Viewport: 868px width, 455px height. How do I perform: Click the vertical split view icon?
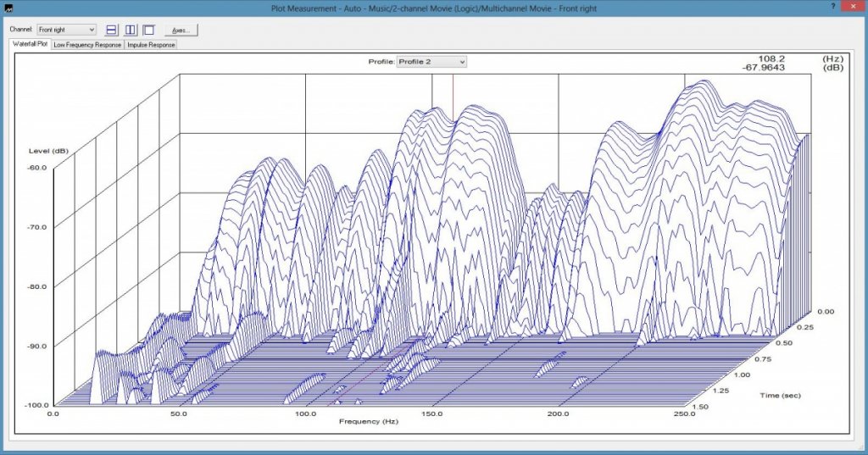point(130,30)
